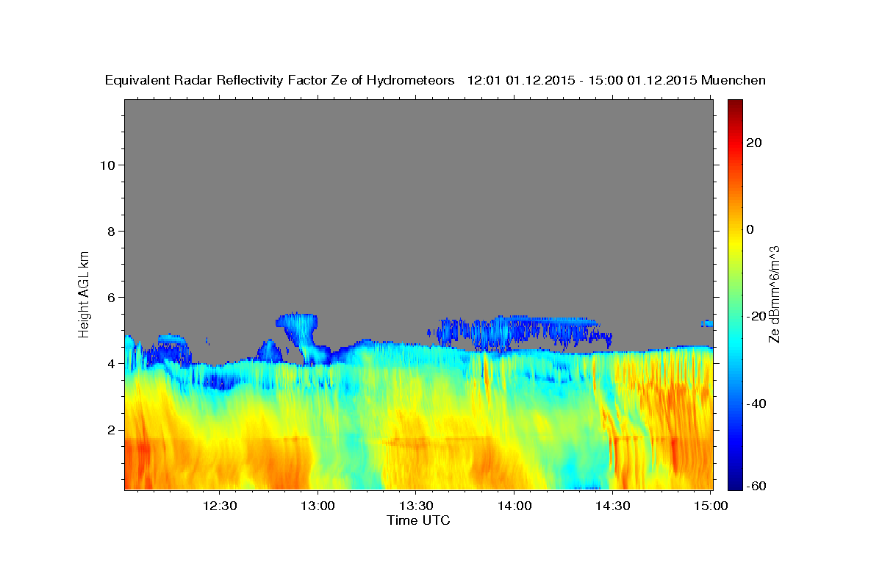Click the plot title 'Equivalent Radar Reflectivity Factor Ze of Hydrometeors'

coord(279,80)
